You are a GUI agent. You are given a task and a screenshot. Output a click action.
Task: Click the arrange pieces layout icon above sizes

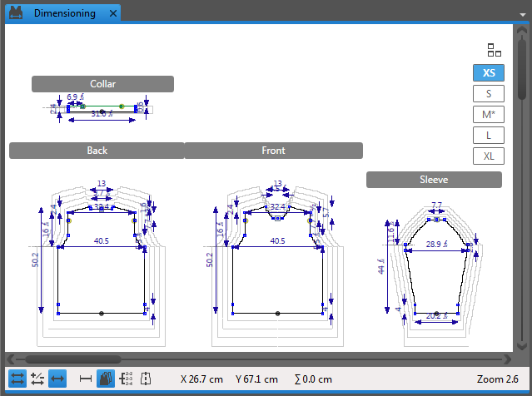(x=494, y=50)
